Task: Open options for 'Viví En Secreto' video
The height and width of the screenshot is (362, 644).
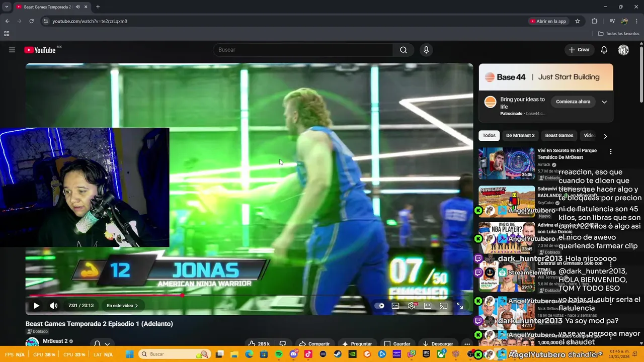Action: tap(611, 151)
